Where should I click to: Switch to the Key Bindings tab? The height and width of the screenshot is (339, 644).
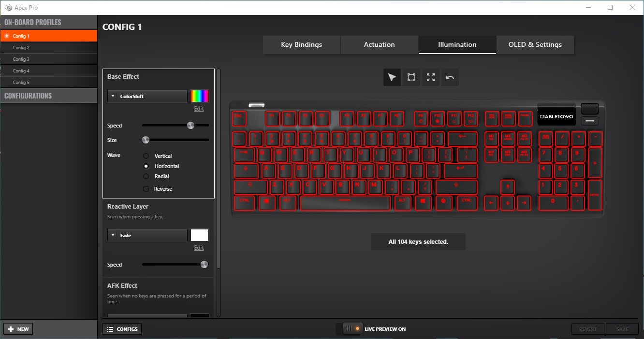(302, 44)
